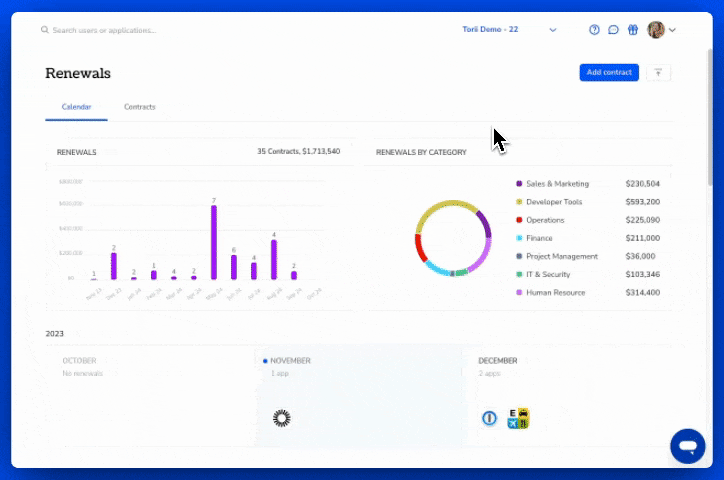Click the Operations red color dot
Image resolution: width=724 pixels, height=480 pixels.
(519, 220)
